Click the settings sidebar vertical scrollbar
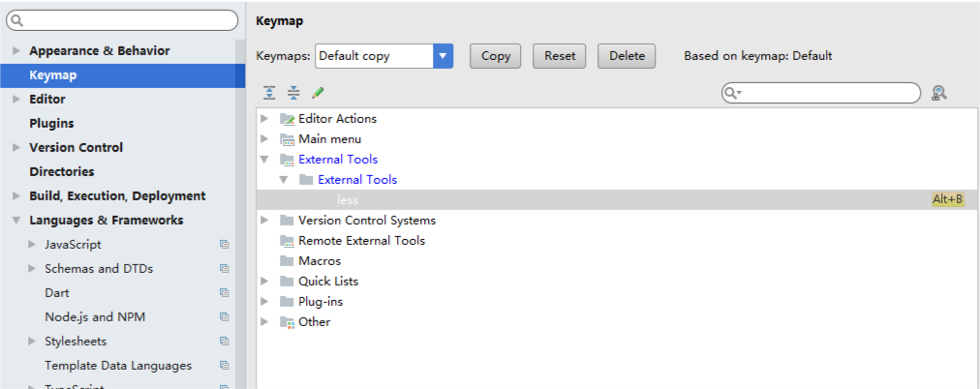 point(240,212)
